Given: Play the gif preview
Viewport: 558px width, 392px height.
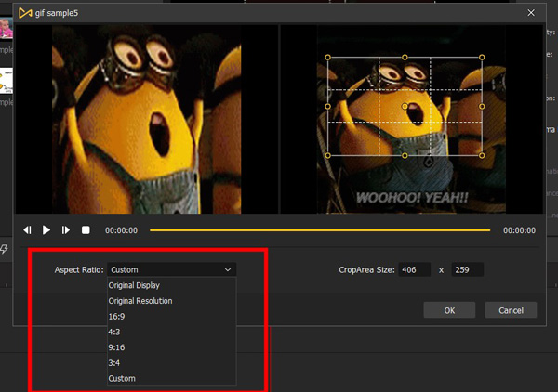Looking at the screenshot, I should click(x=46, y=230).
